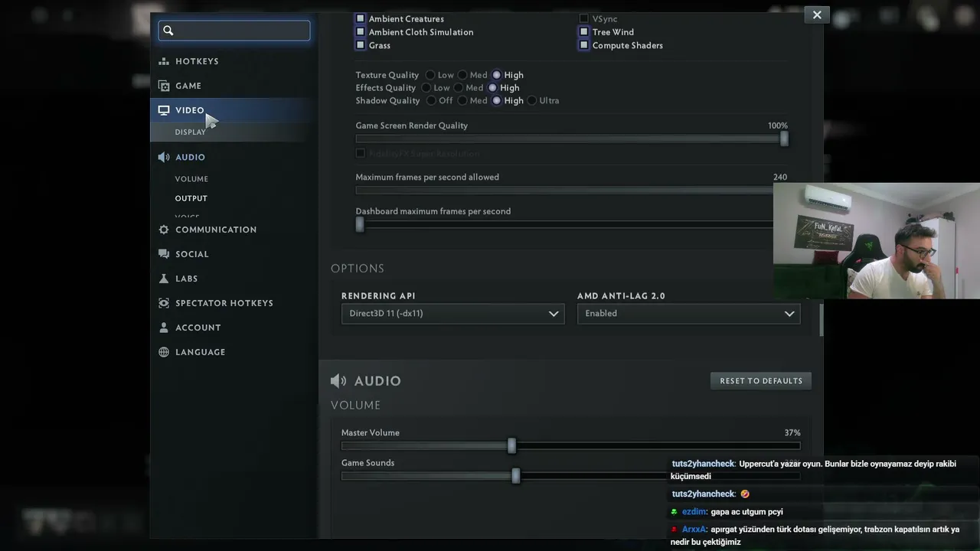
Task: Close the settings panel
Action: pos(817,15)
